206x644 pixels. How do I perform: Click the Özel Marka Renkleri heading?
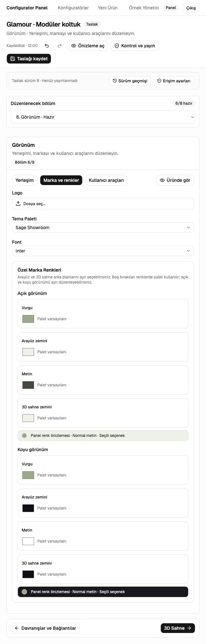pyautogui.click(x=39, y=270)
